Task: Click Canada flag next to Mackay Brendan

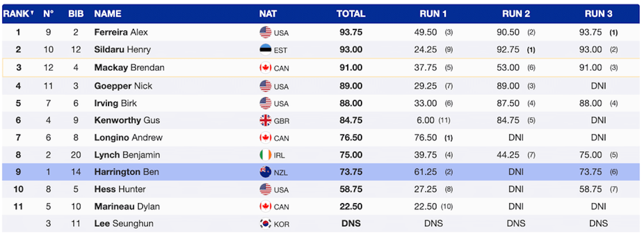Action: coord(265,68)
